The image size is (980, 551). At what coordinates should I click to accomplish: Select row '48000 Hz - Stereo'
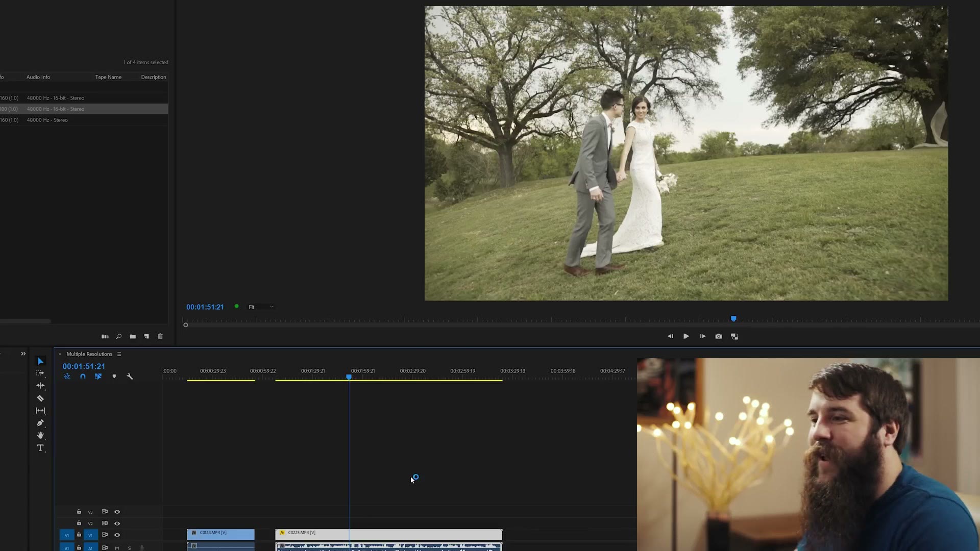[x=84, y=120]
